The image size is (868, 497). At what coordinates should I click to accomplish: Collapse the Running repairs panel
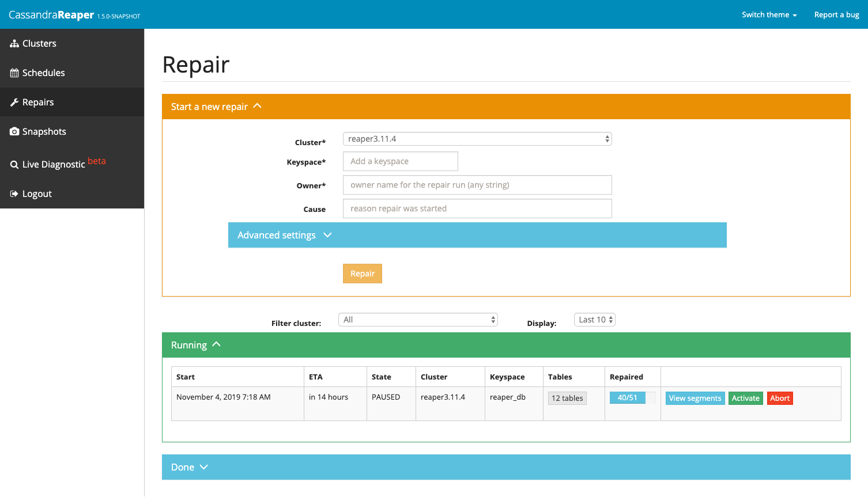pos(506,345)
